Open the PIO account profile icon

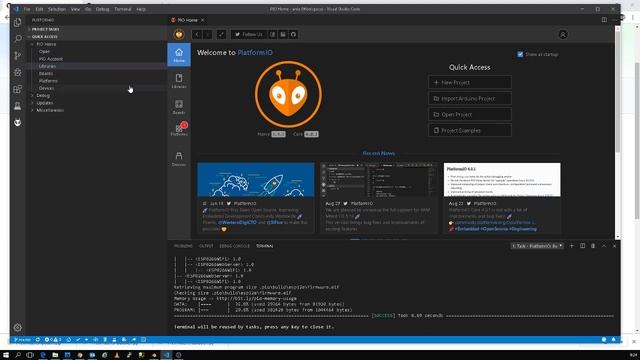[x=563, y=35]
